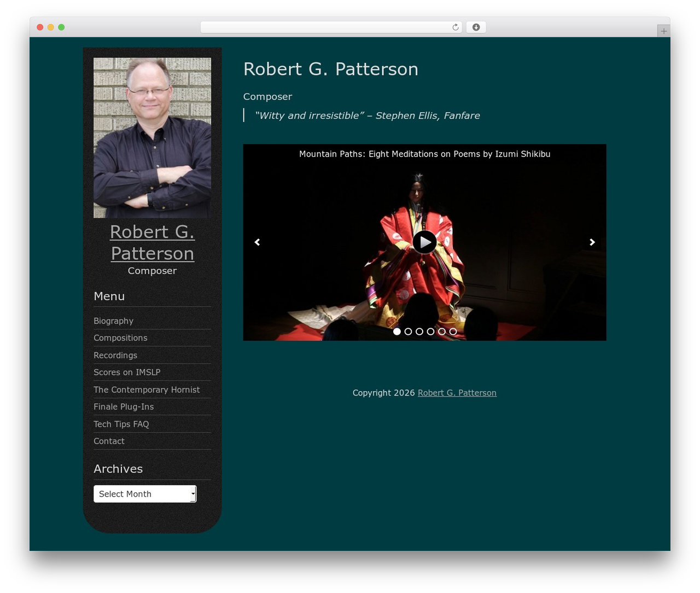Click the Mountain Paths slide caption

point(424,154)
